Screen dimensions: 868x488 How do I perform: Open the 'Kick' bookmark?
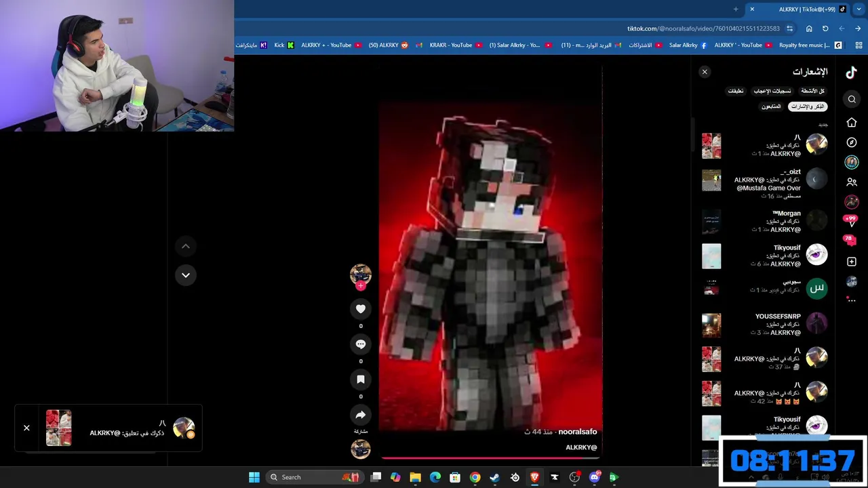pos(284,45)
